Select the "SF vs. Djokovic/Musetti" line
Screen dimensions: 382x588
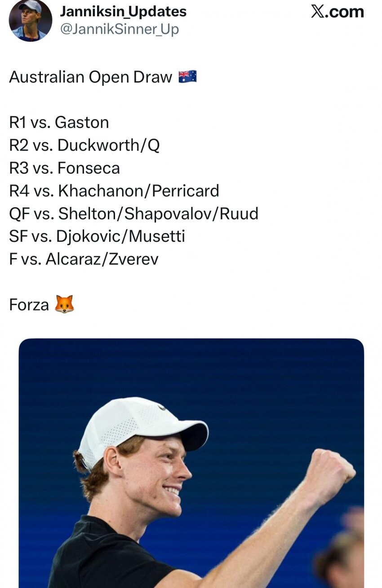click(x=97, y=236)
